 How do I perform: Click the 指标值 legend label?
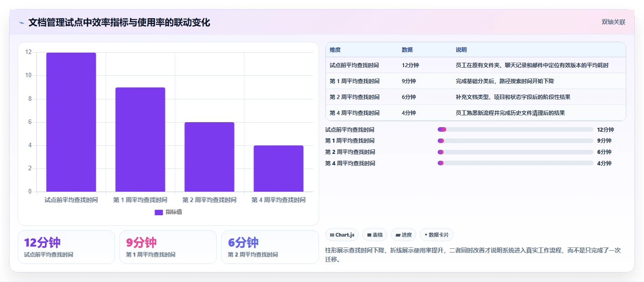(174, 212)
